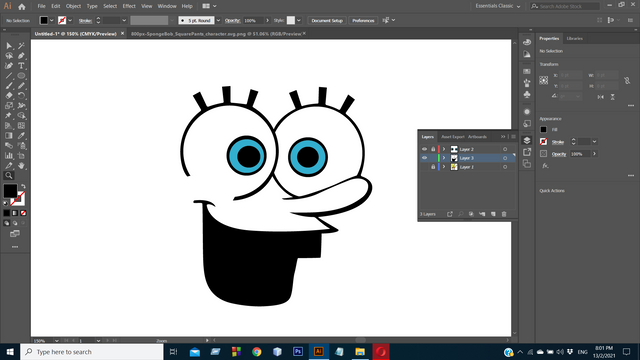The height and width of the screenshot is (360, 640).
Task: Select the Magic Wand tool
Action: pyautogui.click(x=21, y=46)
